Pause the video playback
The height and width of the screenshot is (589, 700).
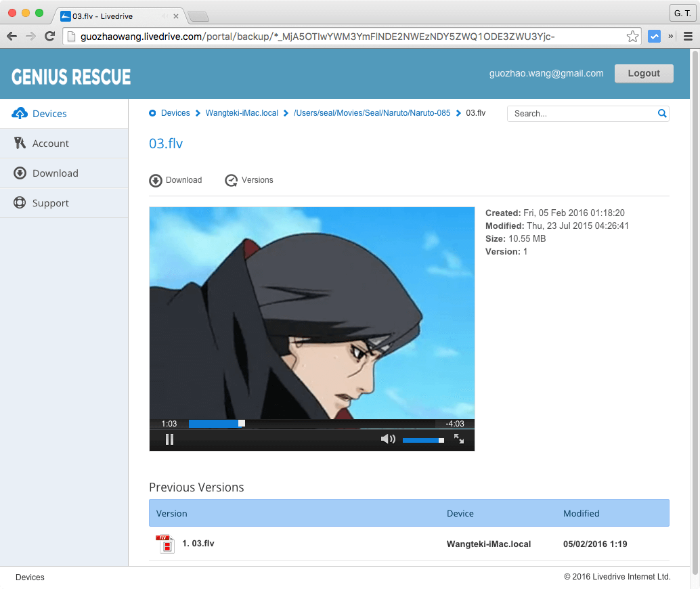(169, 439)
